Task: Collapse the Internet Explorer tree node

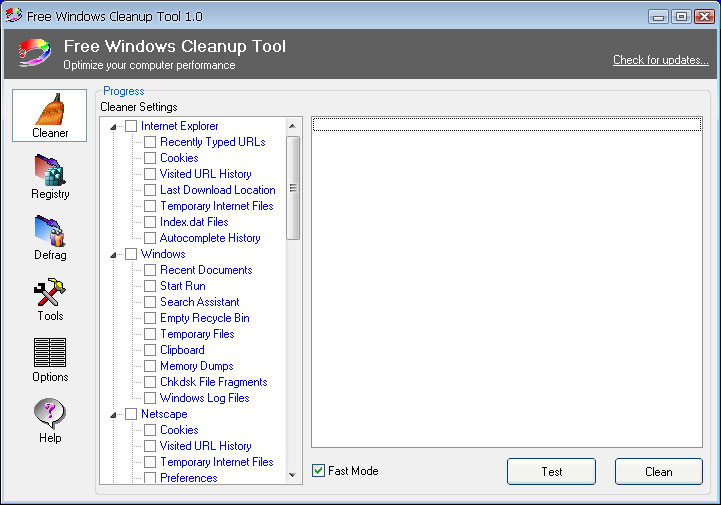Action: point(114,126)
